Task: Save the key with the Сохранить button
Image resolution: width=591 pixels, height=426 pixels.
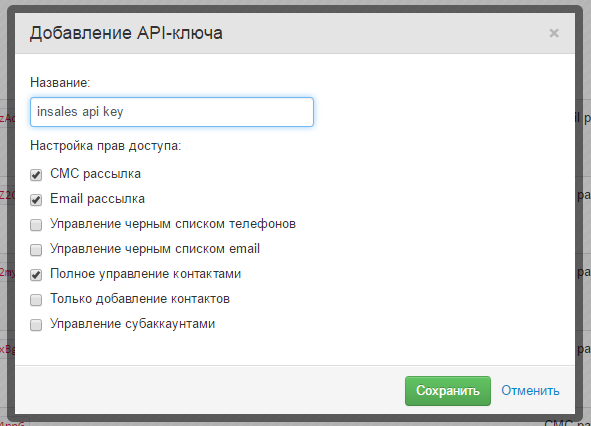Action: [448, 391]
